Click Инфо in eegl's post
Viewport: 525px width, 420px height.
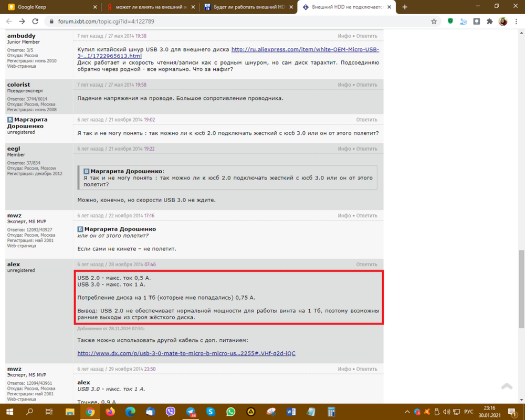[x=344, y=149]
